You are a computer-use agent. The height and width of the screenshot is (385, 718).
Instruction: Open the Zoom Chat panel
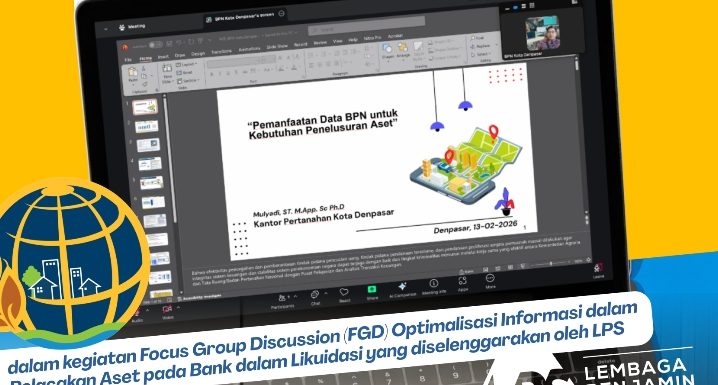click(315, 298)
